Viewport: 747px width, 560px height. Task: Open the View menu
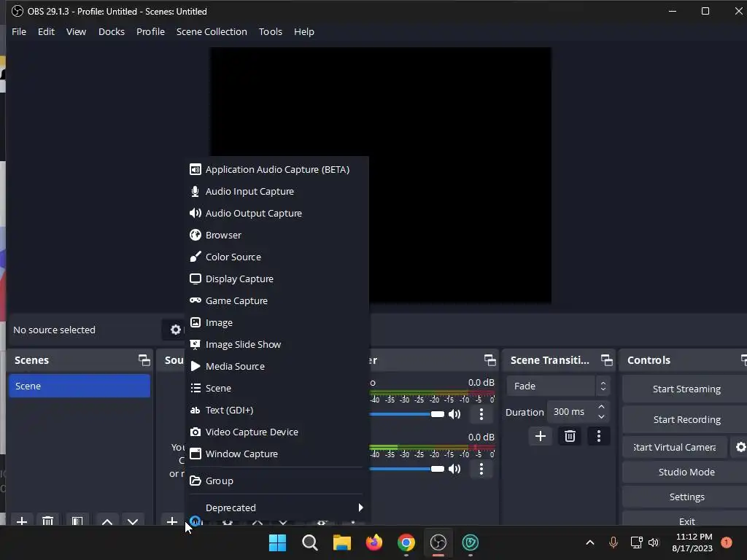[x=76, y=32]
